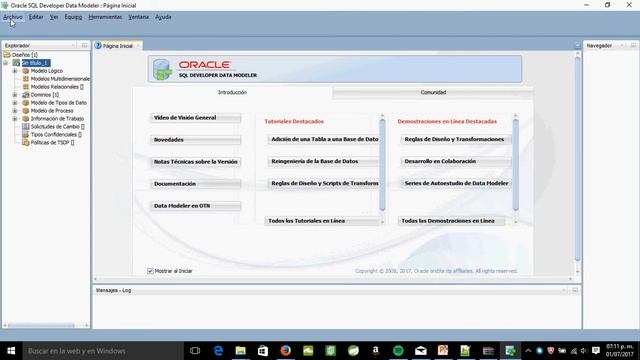640x360 pixels.
Task: Select Sin título_1 in the tree
Action: pos(36,63)
